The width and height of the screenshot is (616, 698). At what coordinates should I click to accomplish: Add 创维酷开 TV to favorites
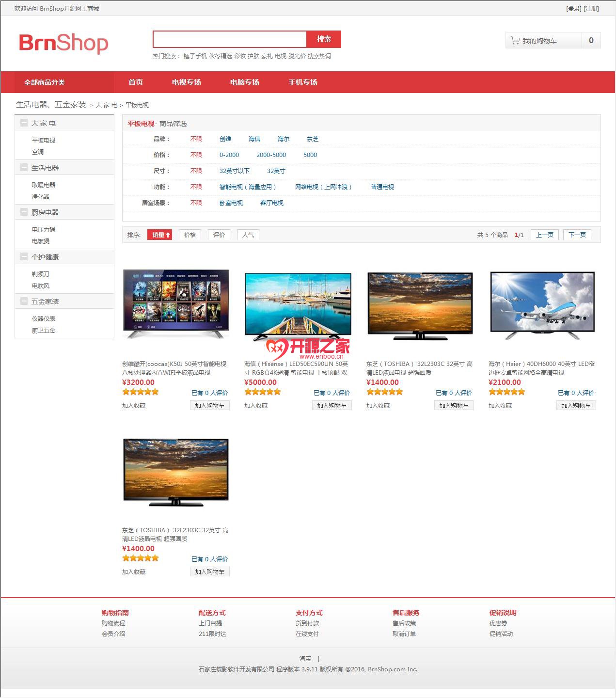tap(134, 406)
